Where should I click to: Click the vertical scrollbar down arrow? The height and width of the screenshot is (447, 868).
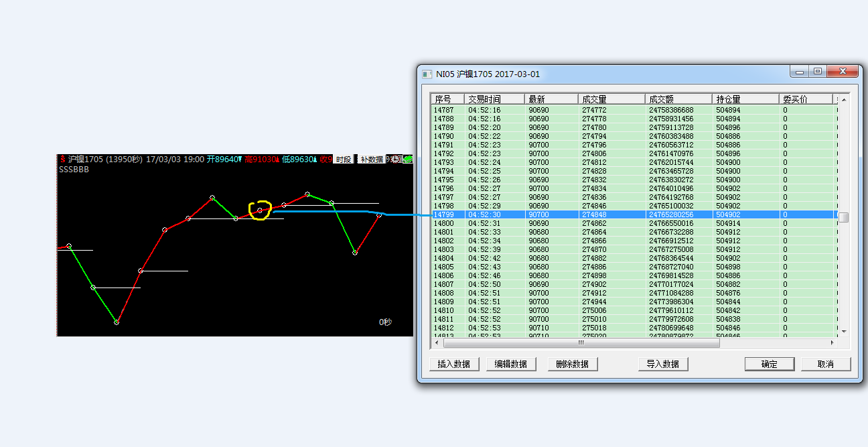click(843, 331)
